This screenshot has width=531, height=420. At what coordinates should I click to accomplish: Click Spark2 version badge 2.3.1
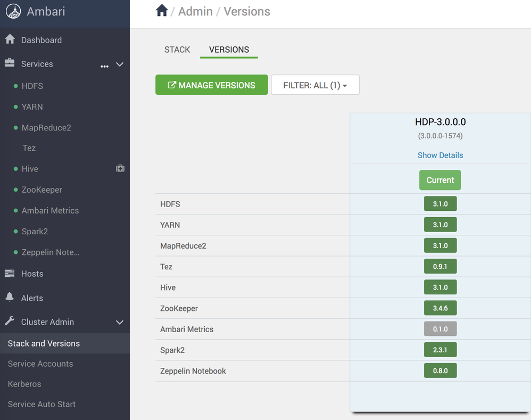[x=440, y=350]
